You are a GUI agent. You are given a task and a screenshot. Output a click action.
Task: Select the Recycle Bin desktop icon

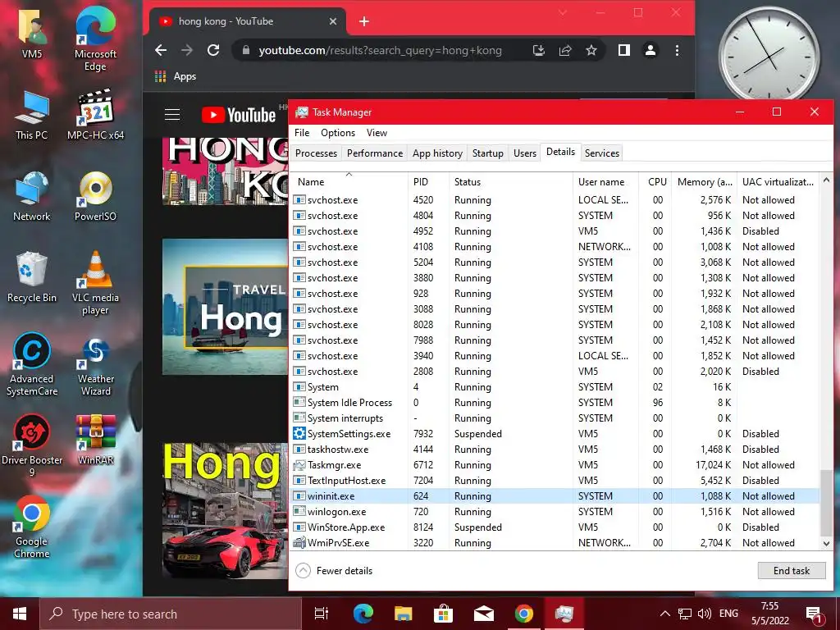(x=32, y=277)
